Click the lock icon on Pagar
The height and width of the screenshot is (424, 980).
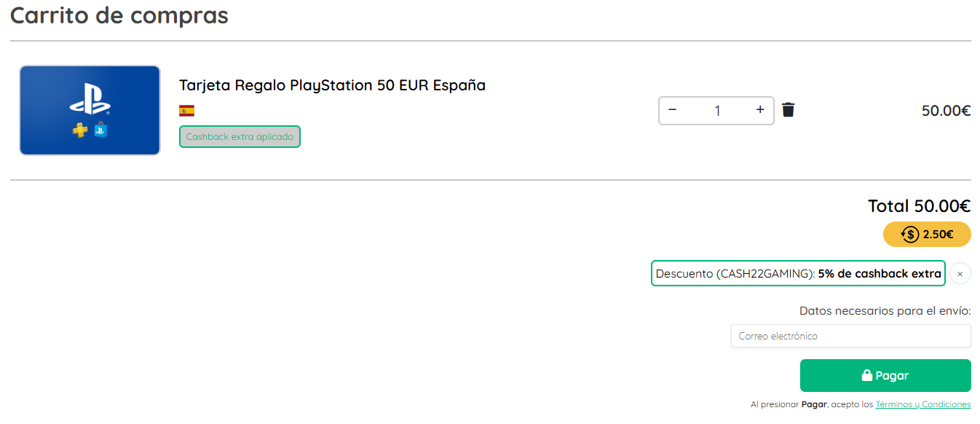pos(866,376)
